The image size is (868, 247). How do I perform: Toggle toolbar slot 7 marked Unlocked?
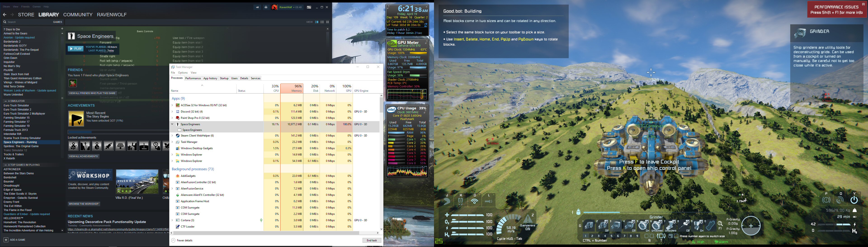click(670, 225)
